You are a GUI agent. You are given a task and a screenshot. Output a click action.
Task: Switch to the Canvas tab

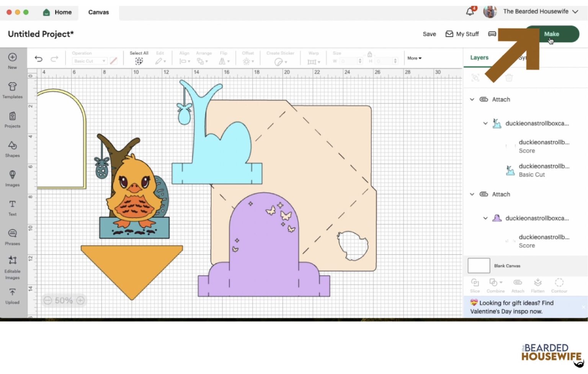98,12
